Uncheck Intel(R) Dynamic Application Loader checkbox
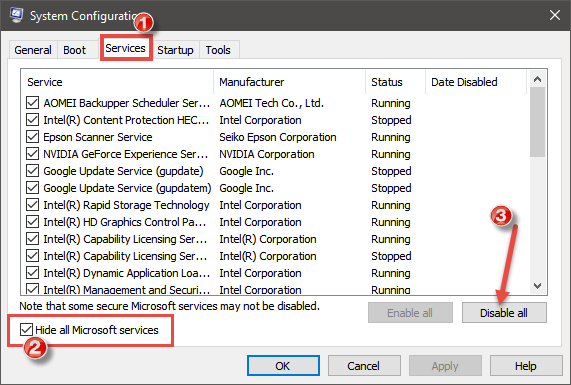Image resolution: width=571 pixels, height=385 pixels. pos(32,273)
